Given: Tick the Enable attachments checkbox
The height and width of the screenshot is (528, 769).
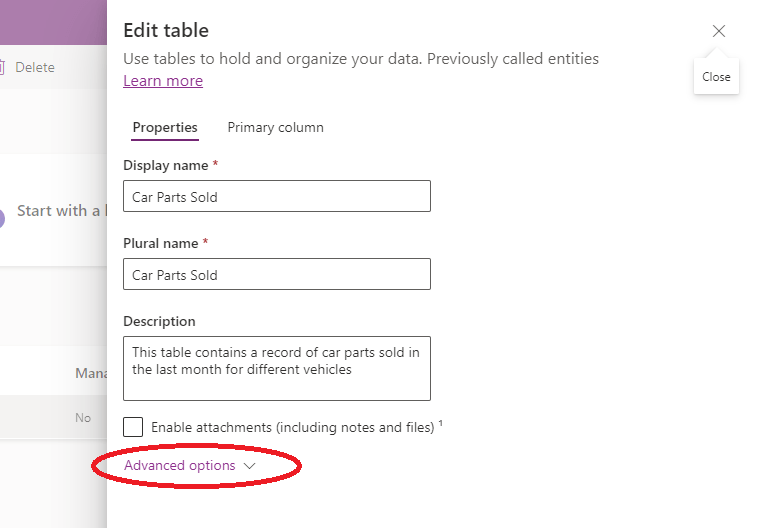Looking at the screenshot, I should (133, 427).
